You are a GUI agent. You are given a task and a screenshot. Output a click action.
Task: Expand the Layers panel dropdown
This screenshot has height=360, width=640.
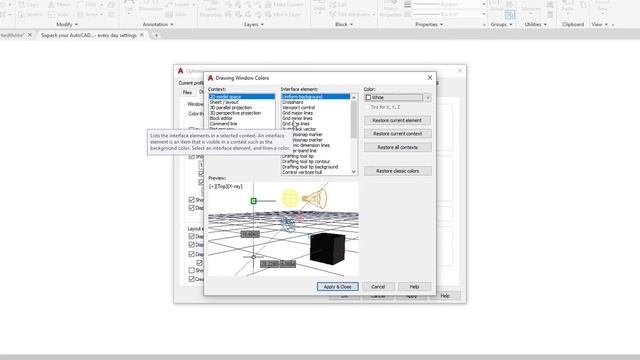(254, 24)
